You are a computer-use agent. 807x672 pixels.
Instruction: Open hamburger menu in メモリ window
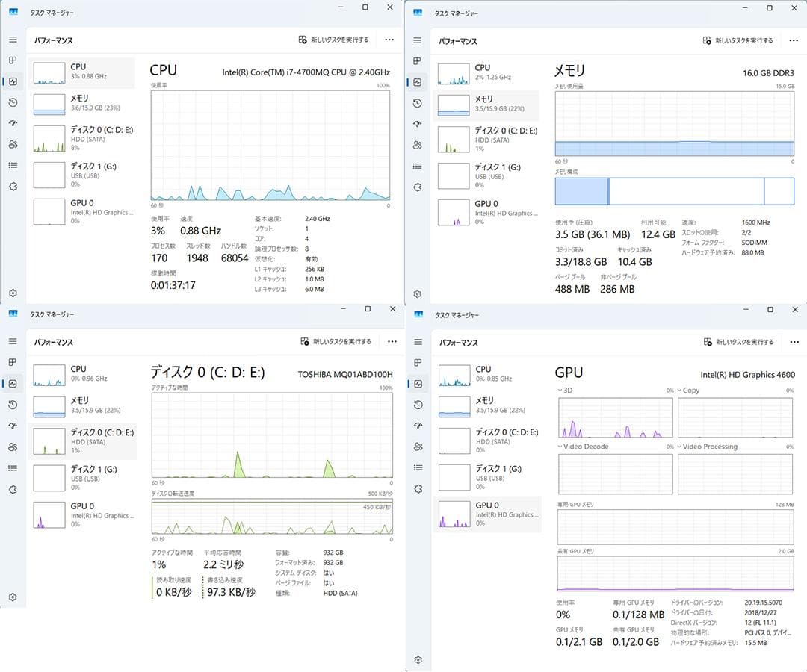click(x=418, y=40)
